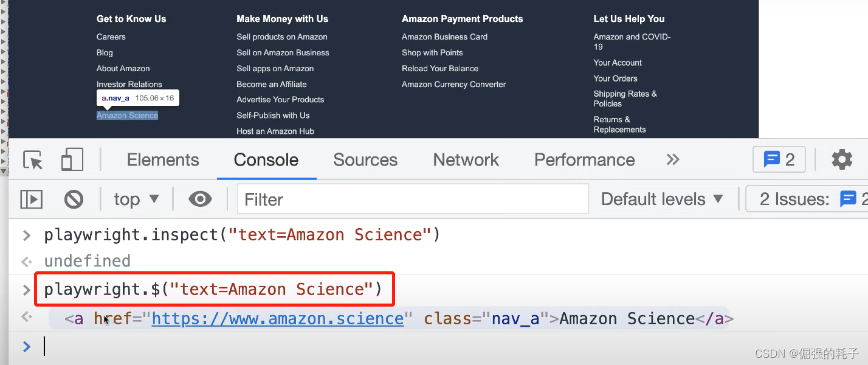Click the Amazon Science footer link

click(x=127, y=116)
